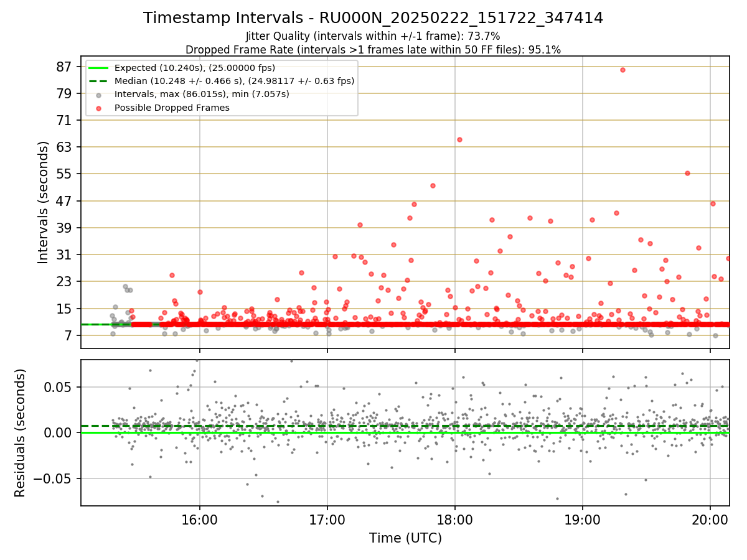Select the Dropped Frame Rate 95.1% subtitle line
Image resolution: width=747 pixels, height=560 pixels.
(373, 50)
